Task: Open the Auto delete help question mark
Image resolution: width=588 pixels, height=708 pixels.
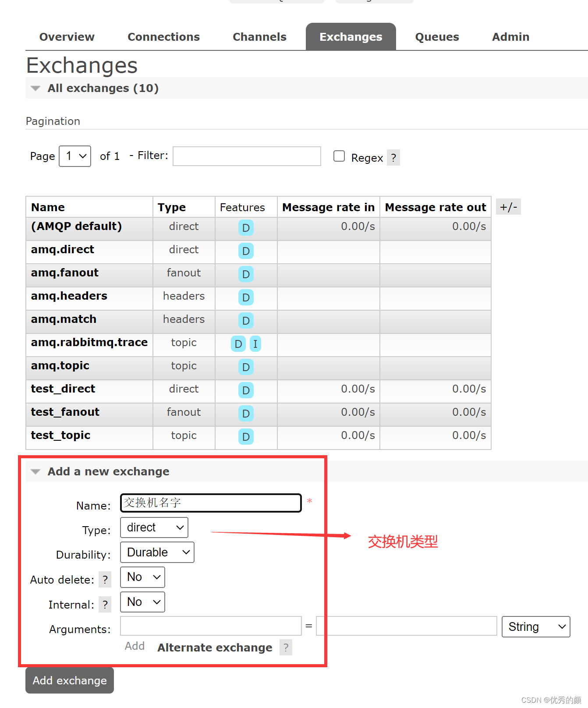Action: pos(105,580)
